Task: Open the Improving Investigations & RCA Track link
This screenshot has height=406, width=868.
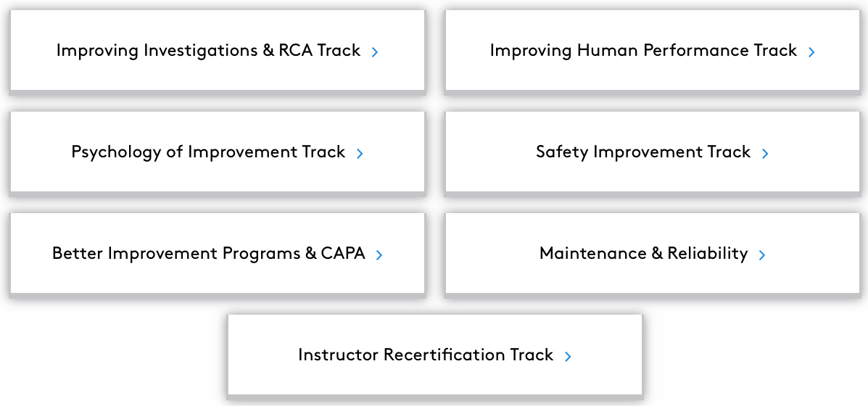Action: [x=208, y=50]
